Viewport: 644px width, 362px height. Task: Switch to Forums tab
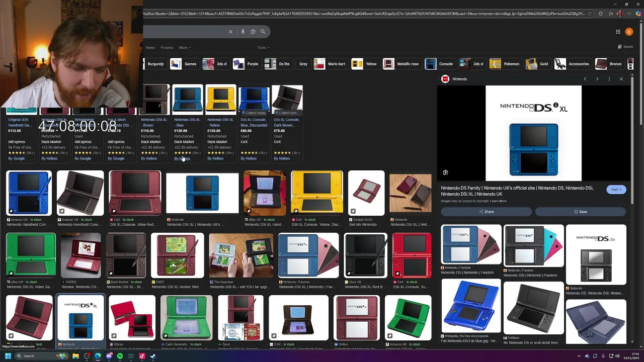(x=167, y=48)
